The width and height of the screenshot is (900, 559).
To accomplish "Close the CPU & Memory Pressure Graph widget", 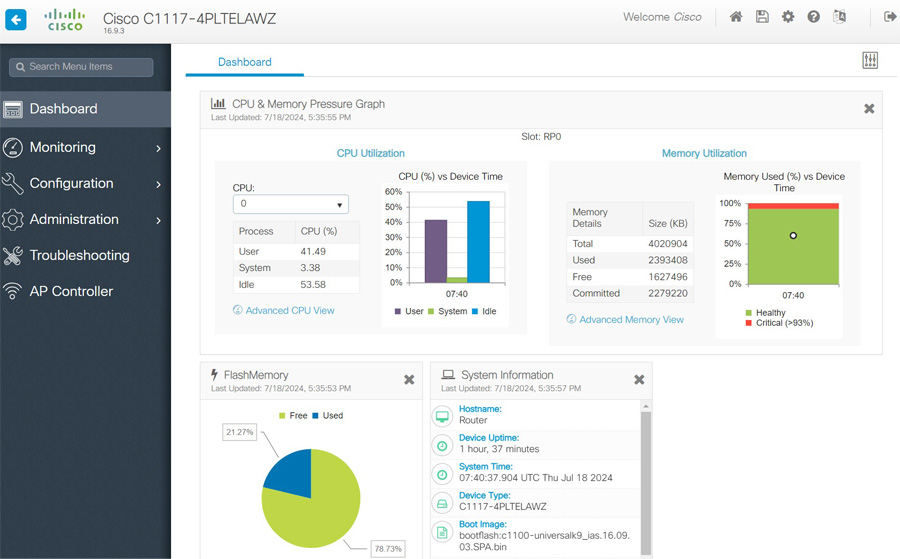I will pos(869,108).
